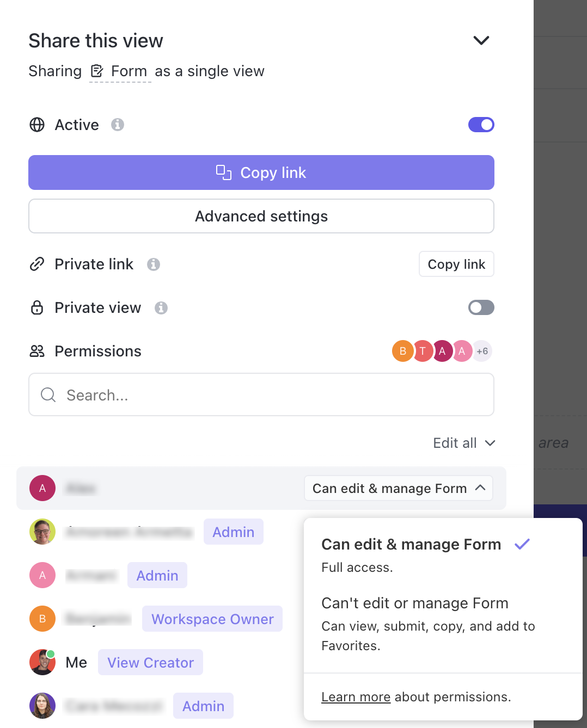The image size is (587, 728).
Task: Copy the private link
Action: (456, 264)
